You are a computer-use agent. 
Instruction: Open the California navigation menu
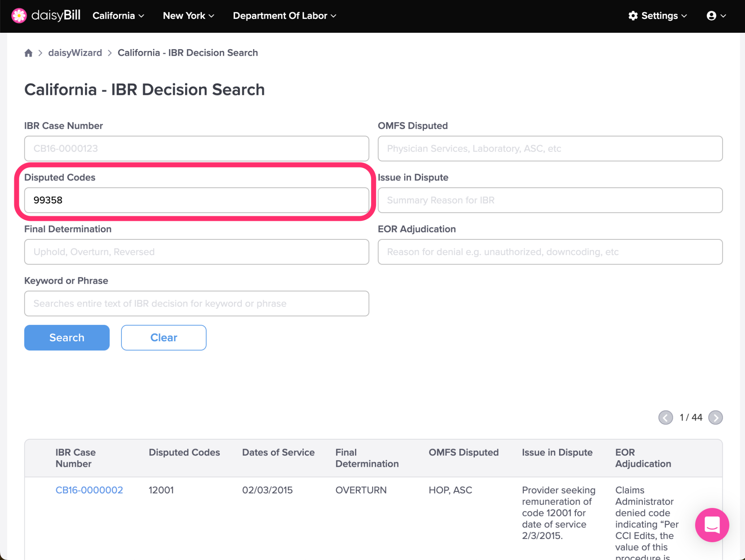tap(118, 16)
